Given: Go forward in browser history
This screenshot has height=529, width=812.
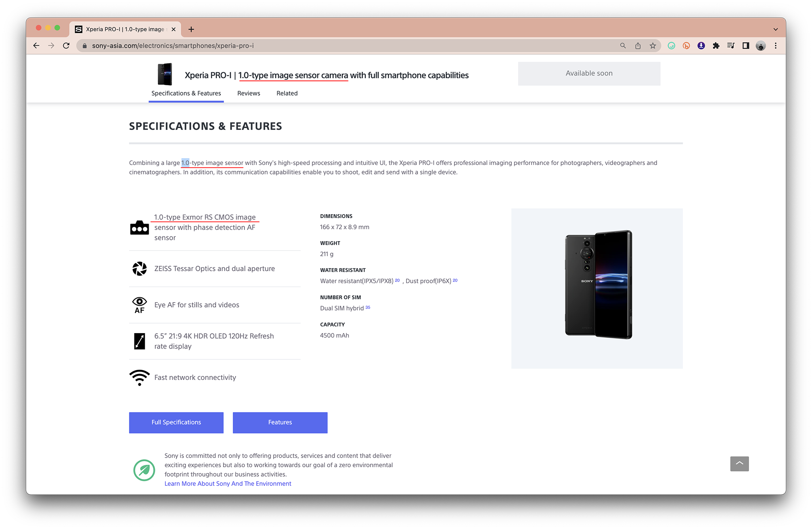Looking at the screenshot, I should (51, 46).
